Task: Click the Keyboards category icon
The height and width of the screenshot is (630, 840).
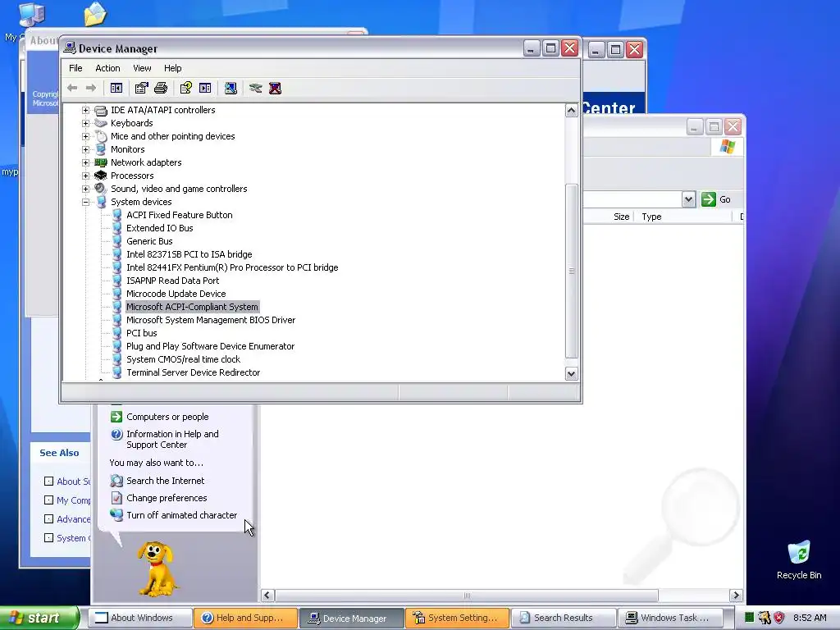Action: tap(101, 123)
